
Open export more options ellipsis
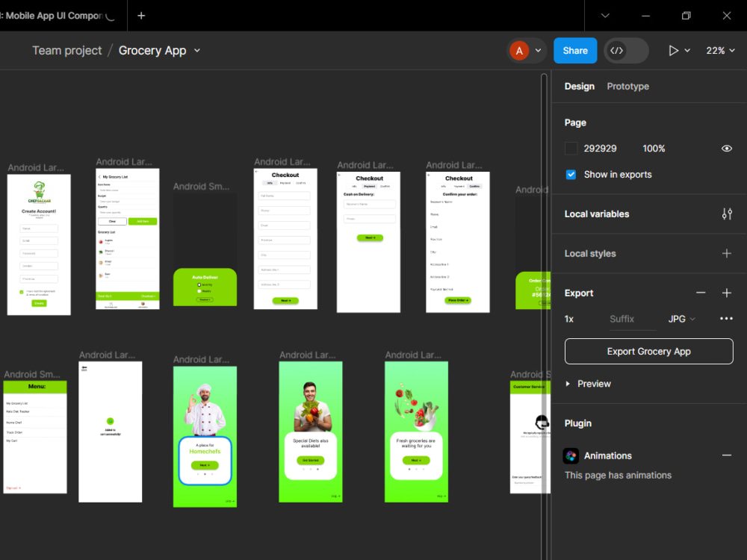pyautogui.click(x=726, y=319)
